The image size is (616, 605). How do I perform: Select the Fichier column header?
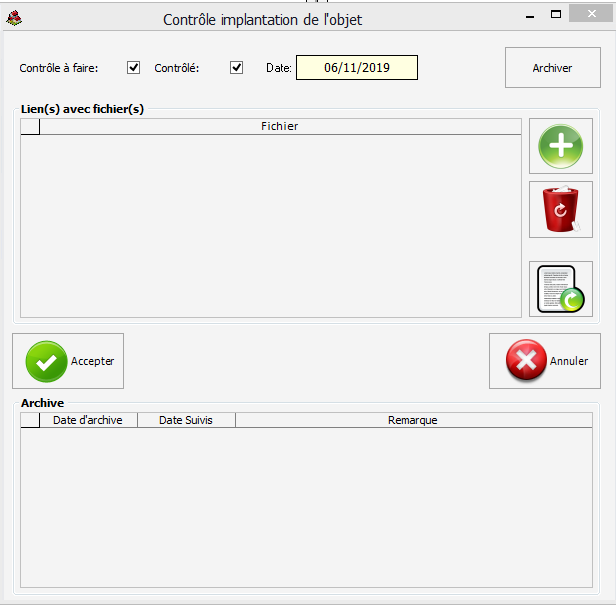tap(279, 127)
